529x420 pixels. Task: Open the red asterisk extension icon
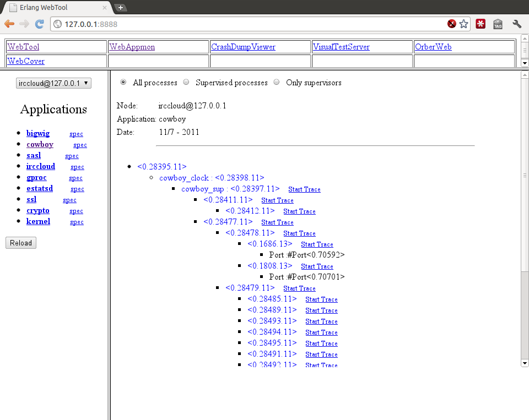481,24
